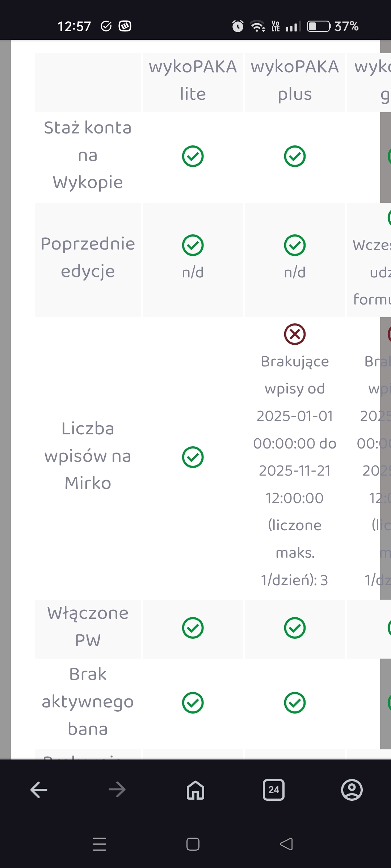Tap Liczba wpisów check in lite column

193,457
